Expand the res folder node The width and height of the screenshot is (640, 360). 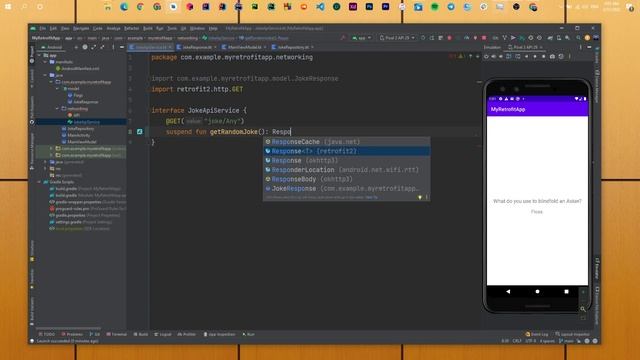pyautogui.click(x=45, y=169)
